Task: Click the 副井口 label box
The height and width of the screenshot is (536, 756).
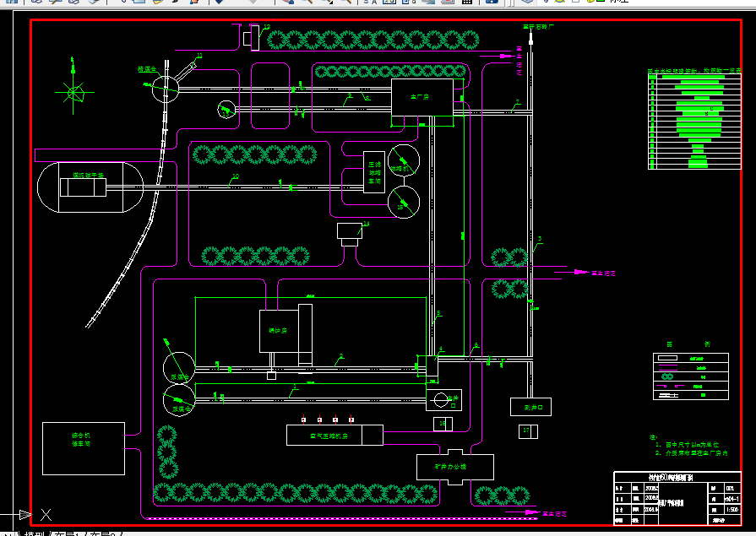Action: (x=530, y=407)
